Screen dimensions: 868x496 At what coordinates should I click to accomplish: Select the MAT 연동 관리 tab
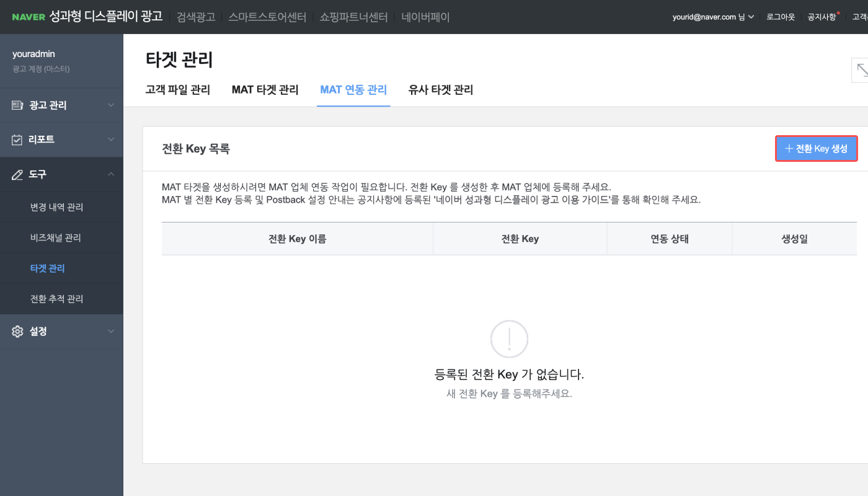[x=353, y=90]
